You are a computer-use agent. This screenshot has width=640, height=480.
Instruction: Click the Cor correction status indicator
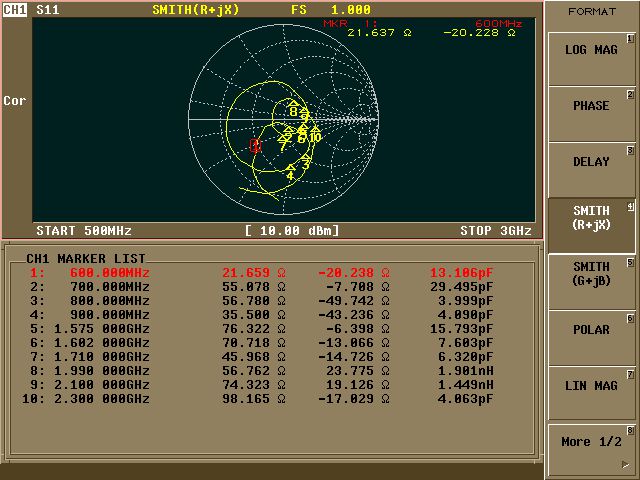point(15,100)
